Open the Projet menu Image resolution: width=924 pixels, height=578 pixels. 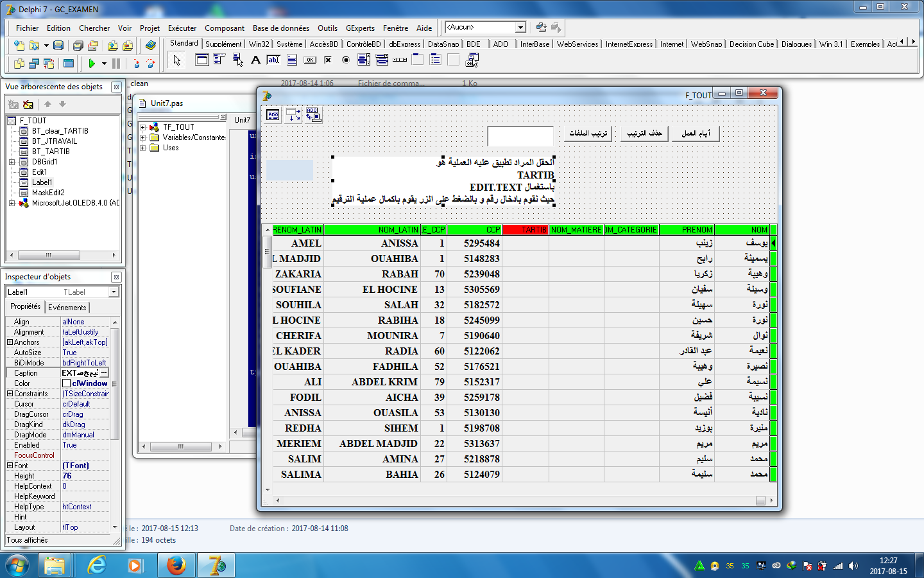click(x=150, y=28)
